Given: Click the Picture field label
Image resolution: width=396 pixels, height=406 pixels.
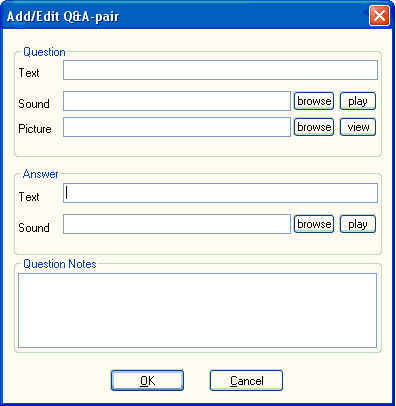Looking at the screenshot, I should 35,129.
